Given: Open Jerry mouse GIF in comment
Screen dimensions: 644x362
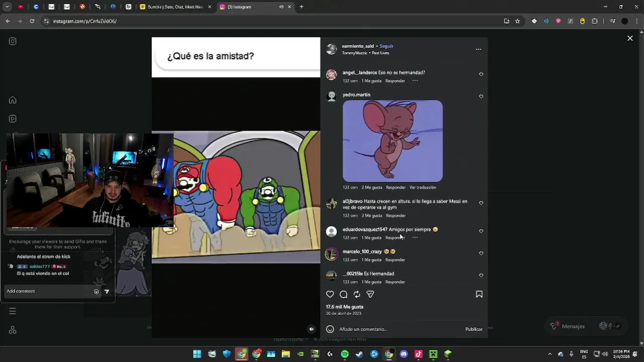Looking at the screenshot, I should point(392,141).
